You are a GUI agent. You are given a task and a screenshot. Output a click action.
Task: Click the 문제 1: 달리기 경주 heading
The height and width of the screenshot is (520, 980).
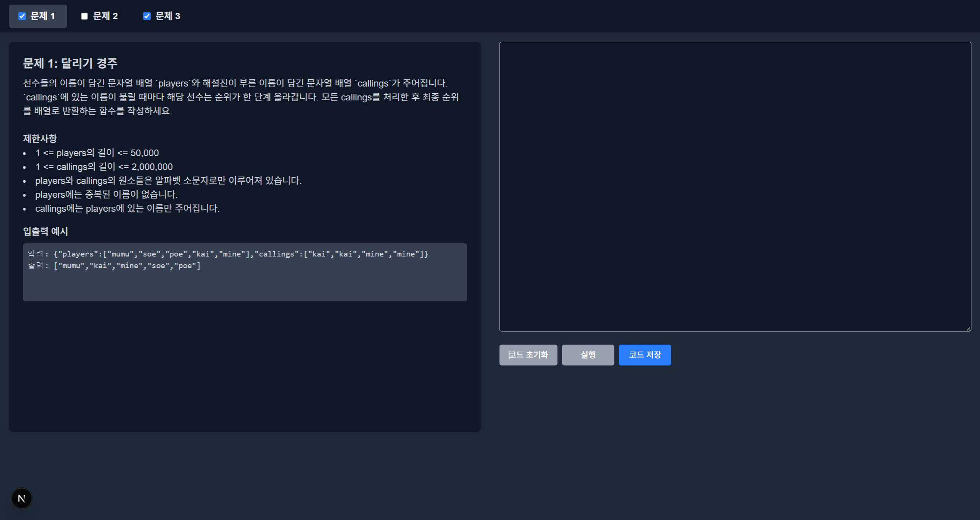(70, 63)
